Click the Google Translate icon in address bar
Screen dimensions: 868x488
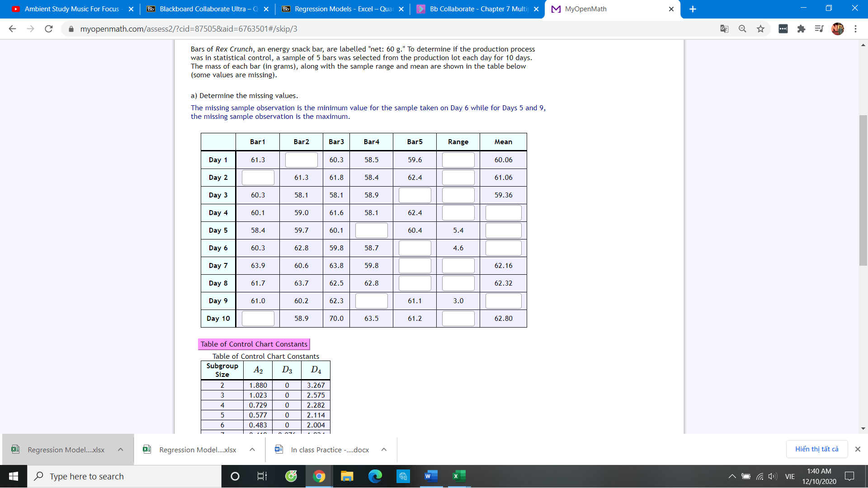724,29
